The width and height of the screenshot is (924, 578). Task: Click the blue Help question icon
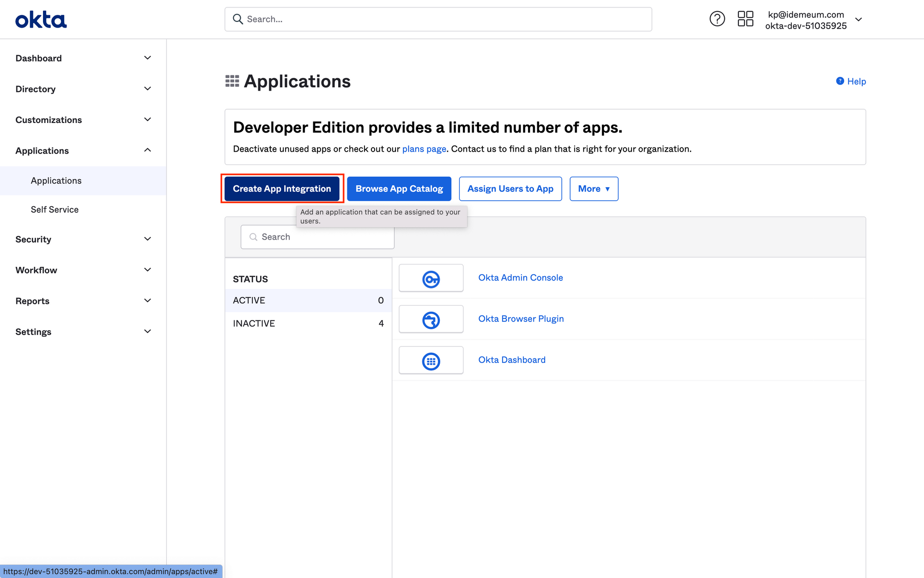point(840,81)
